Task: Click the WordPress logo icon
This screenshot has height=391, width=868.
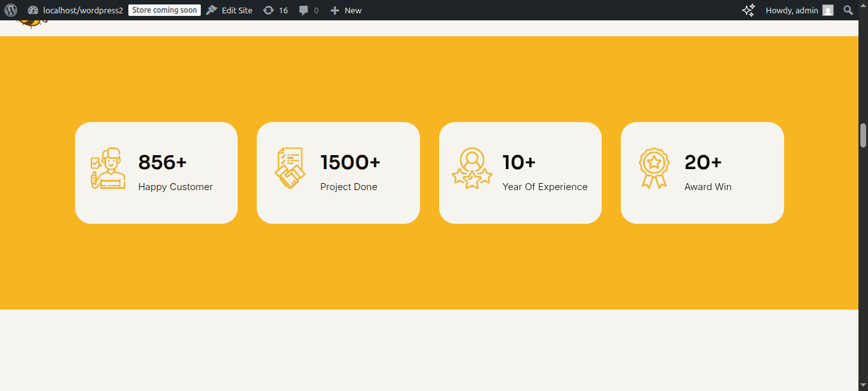Action: 11,10
